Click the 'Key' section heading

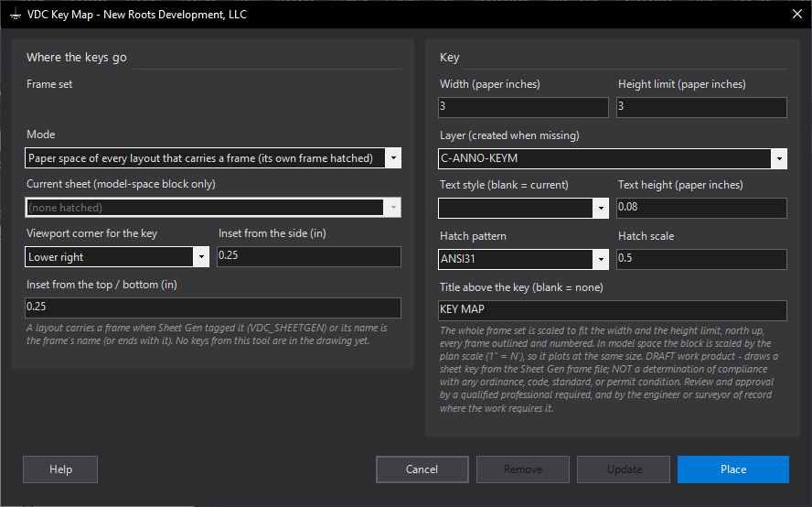click(x=450, y=58)
